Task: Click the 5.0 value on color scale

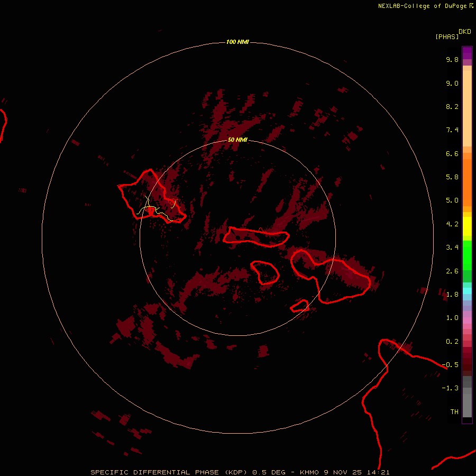Action: (452, 200)
